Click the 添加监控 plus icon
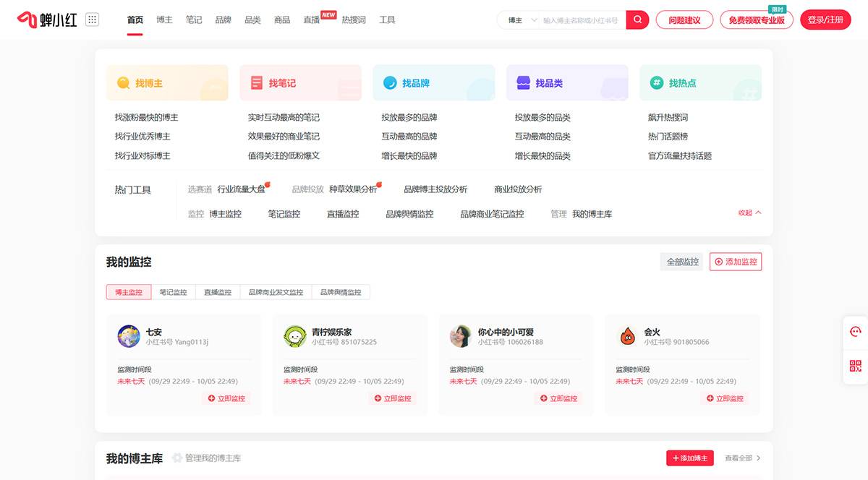 (x=718, y=262)
